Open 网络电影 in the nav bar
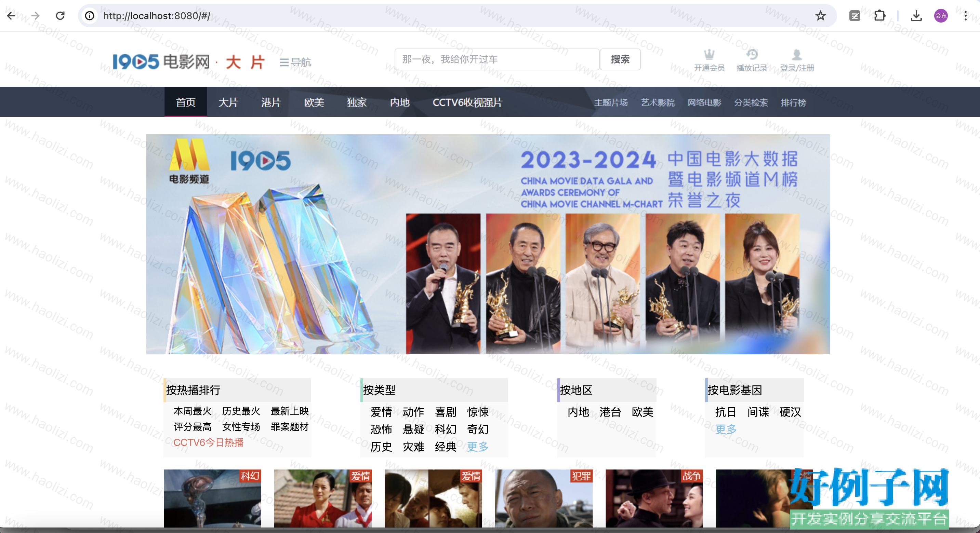980x533 pixels. 704,102
